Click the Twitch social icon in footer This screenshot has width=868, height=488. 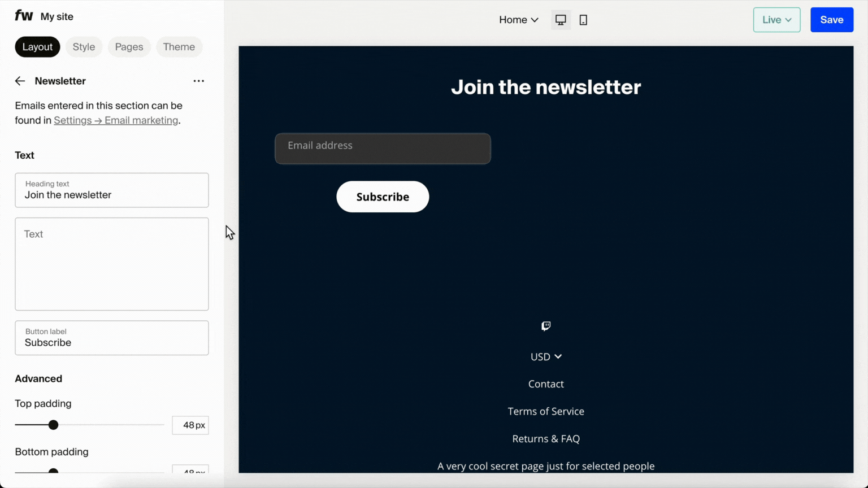click(545, 326)
